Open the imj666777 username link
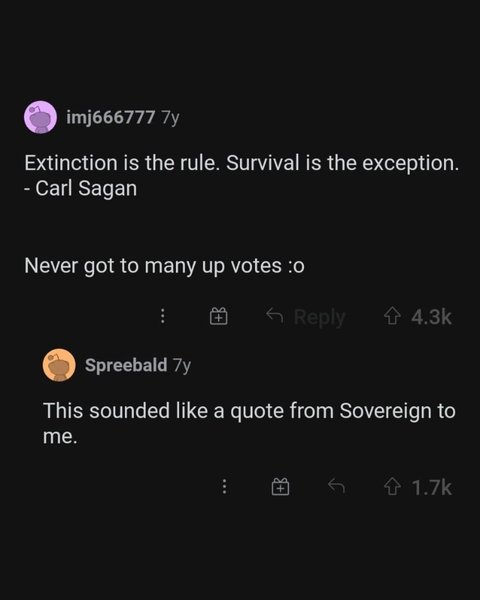Screen dimensions: 480x600 tap(111, 117)
